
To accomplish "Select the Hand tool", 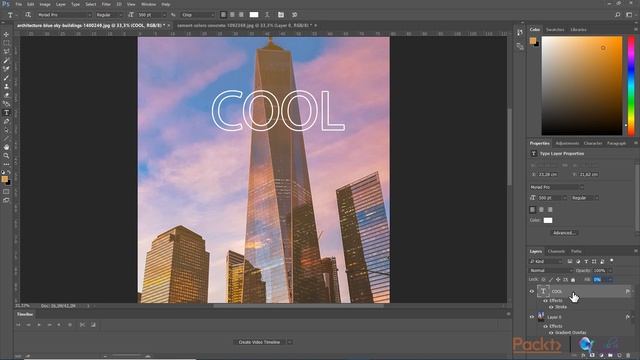I will click(x=6, y=147).
